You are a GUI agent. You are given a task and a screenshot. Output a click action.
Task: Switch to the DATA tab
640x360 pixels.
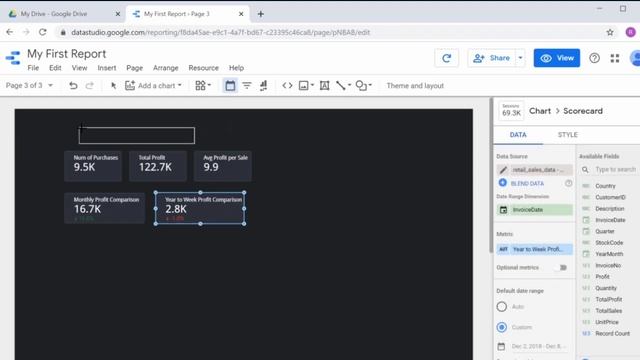click(518, 135)
